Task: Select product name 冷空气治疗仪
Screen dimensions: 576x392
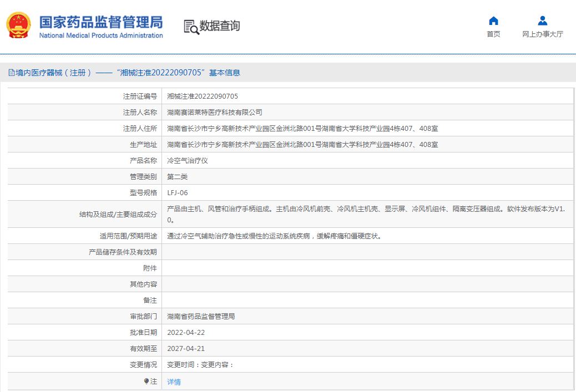Action: [x=188, y=161]
